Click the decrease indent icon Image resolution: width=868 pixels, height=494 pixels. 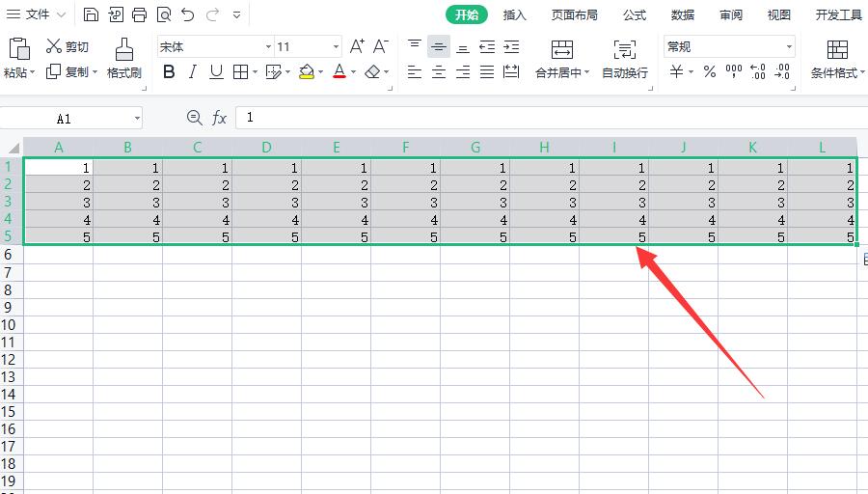(487, 46)
